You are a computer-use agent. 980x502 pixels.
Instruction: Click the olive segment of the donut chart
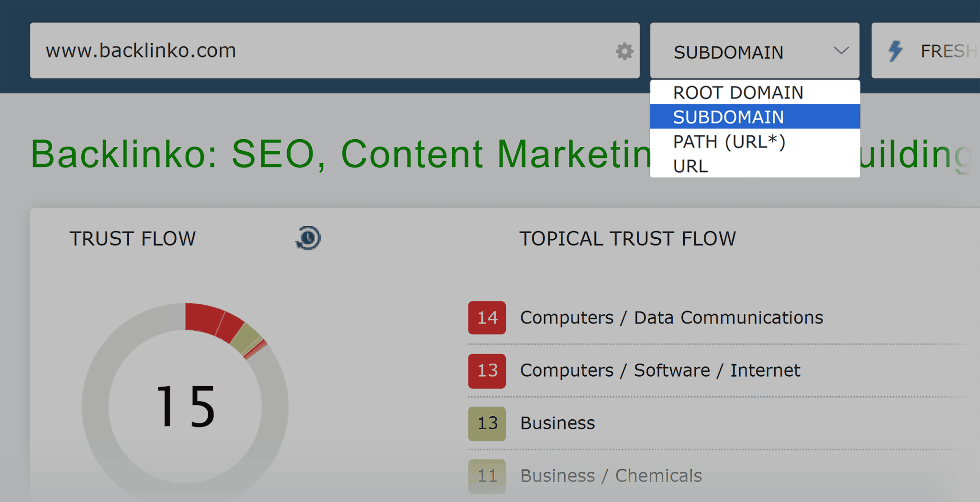click(x=246, y=339)
